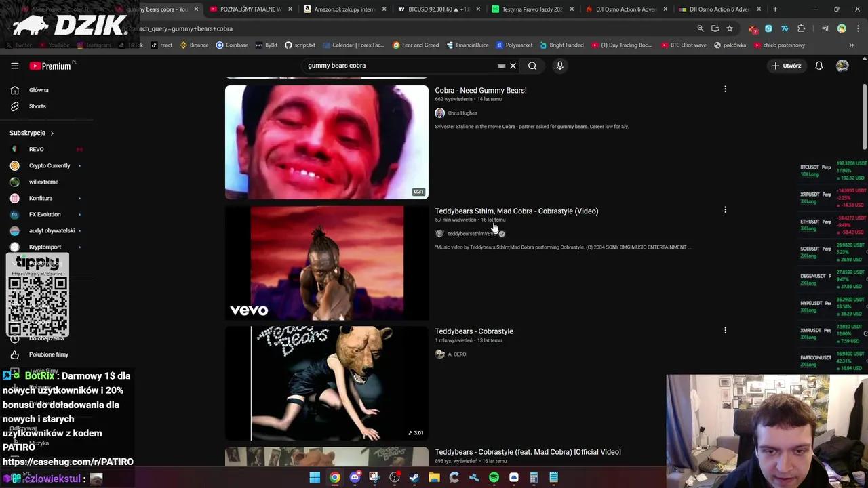Image resolution: width=868 pixels, height=488 pixels.
Task: Open the BTC Elliot wave bookmark
Action: click(684, 45)
